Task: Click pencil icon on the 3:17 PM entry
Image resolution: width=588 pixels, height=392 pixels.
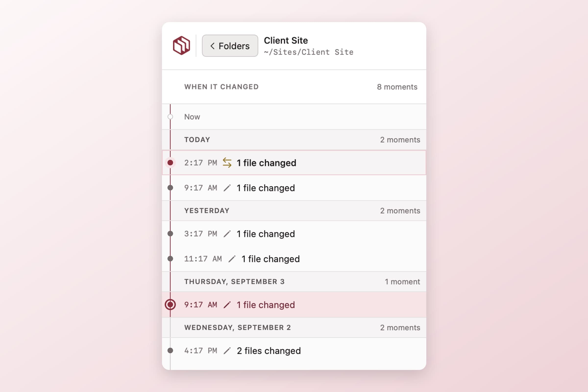Action: pos(227,234)
